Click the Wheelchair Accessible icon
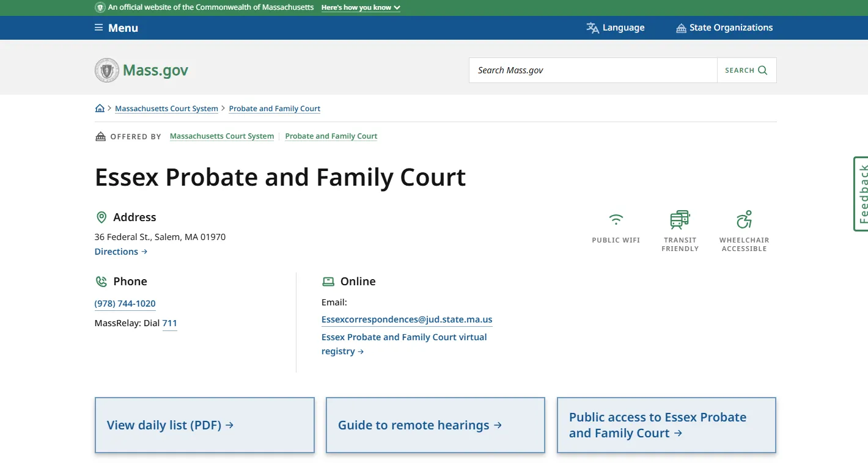 click(744, 219)
